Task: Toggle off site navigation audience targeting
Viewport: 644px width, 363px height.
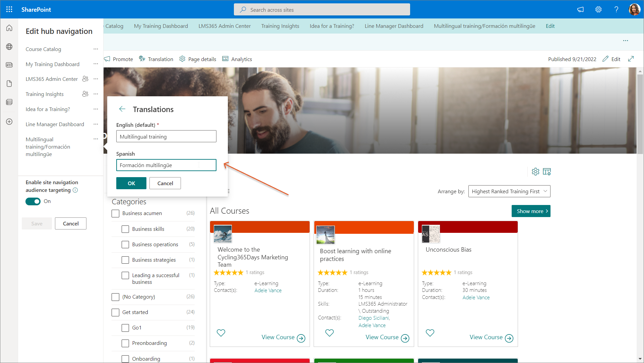Action: click(33, 201)
